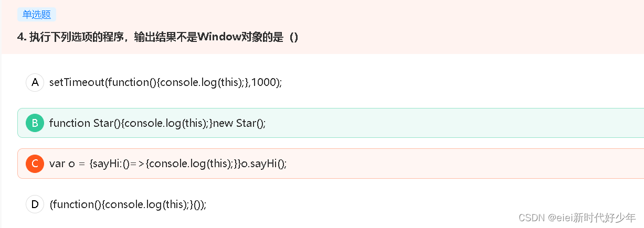The width and height of the screenshot is (644, 228).
Task: Click the function Star answer text
Action: click(157, 123)
